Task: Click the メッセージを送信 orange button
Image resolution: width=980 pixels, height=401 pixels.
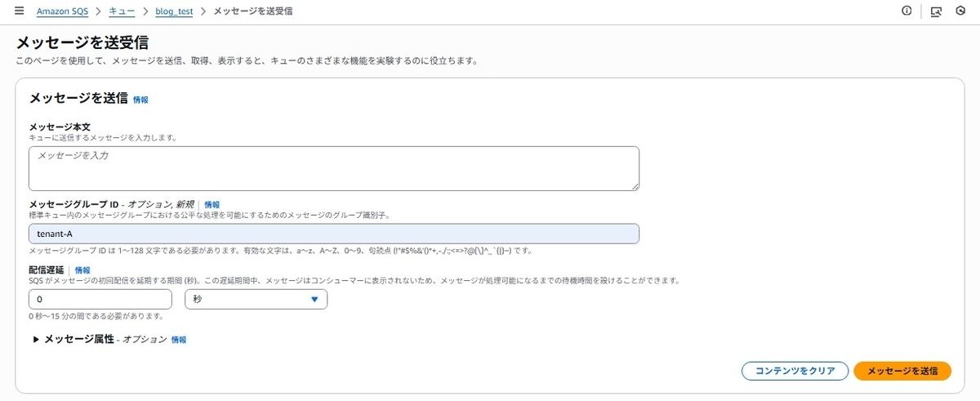Action: (902, 371)
